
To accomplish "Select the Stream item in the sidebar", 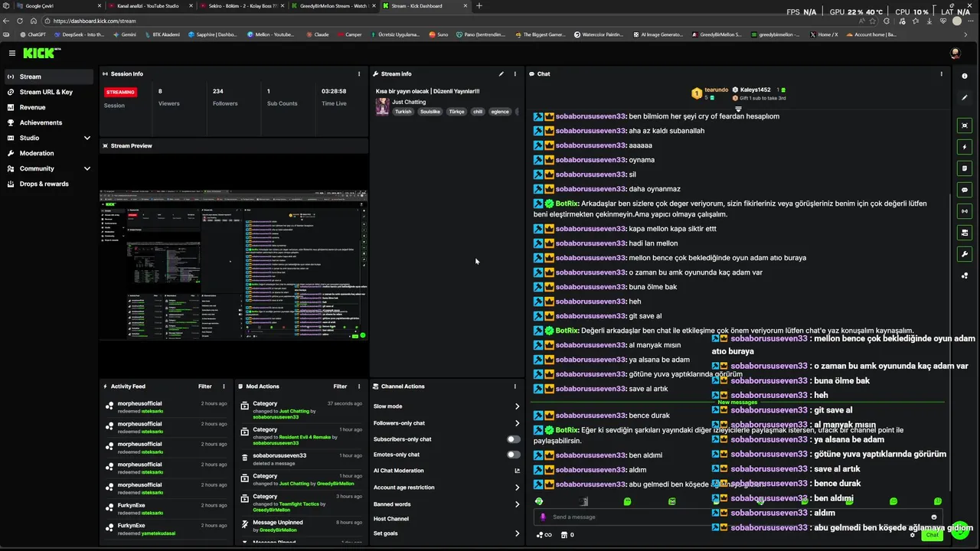I will (x=49, y=77).
